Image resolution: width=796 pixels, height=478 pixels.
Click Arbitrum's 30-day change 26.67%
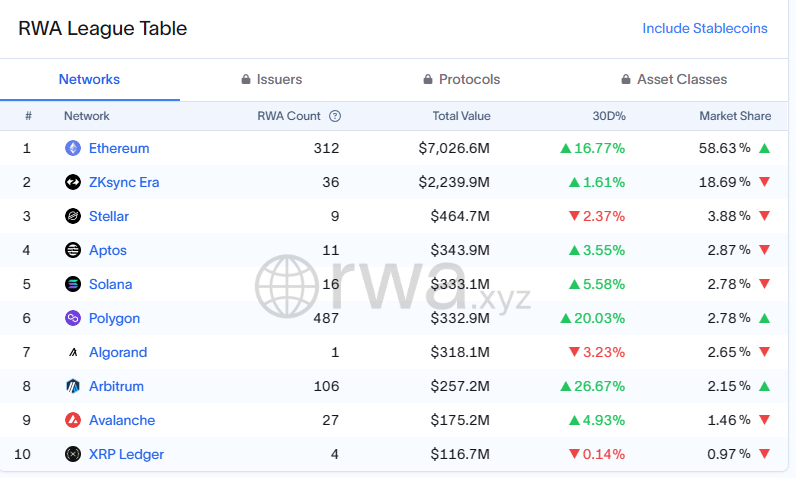click(592, 386)
